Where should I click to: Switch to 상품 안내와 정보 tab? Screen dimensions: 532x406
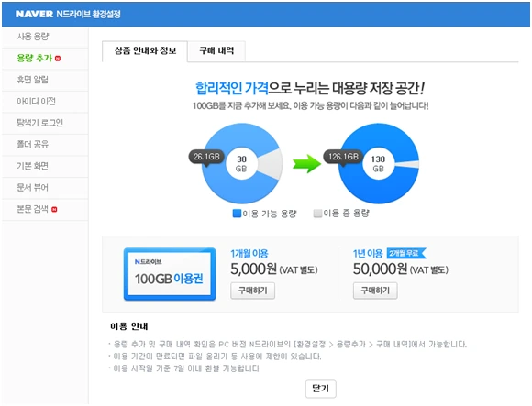pos(145,51)
